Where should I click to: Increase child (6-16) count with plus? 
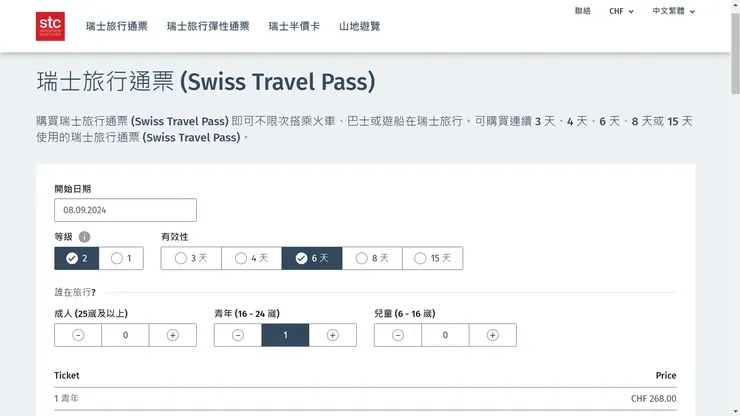[493, 335]
